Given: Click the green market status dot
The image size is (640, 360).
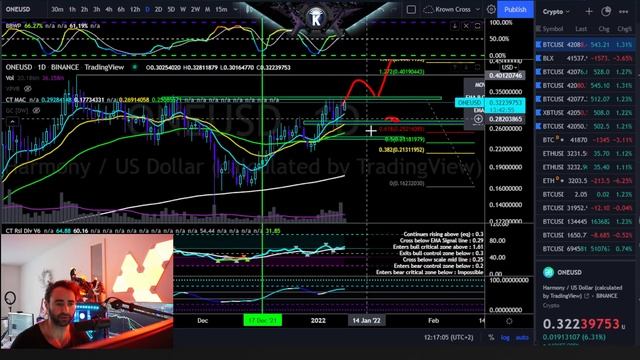Looking at the screenshot, I should (134, 67).
